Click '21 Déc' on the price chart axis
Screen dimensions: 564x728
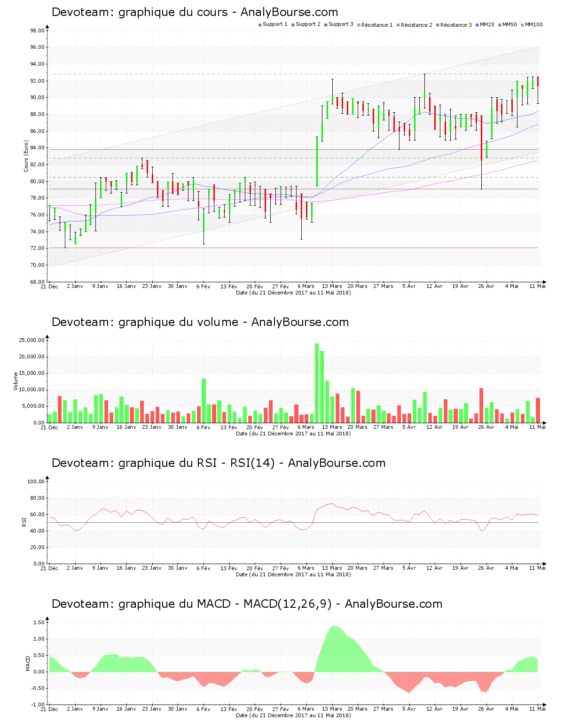coord(49,287)
